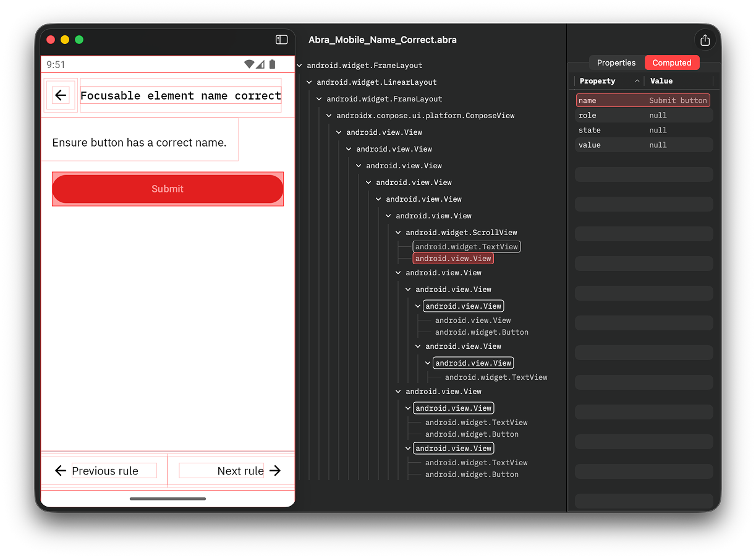This screenshot has height=558, width=756.
Task: Click the Property column header
Action: point(597,81)
